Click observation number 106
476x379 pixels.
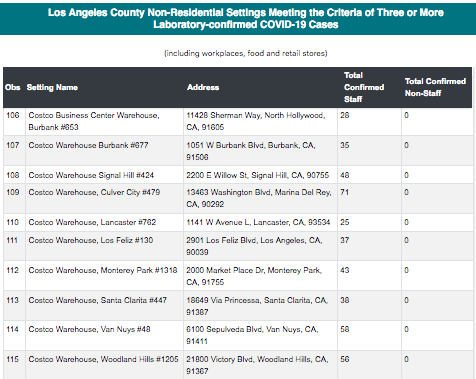pyautogui.click(x=13, y=115)
